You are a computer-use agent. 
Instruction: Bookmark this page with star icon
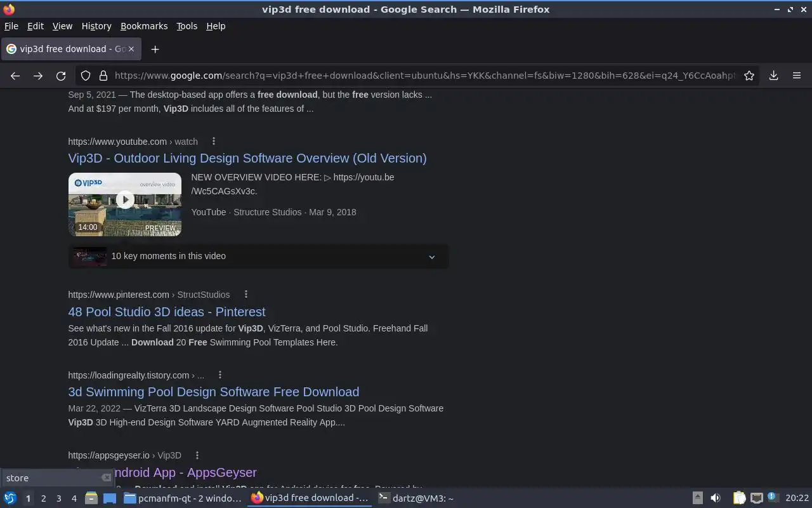(749, 76)
